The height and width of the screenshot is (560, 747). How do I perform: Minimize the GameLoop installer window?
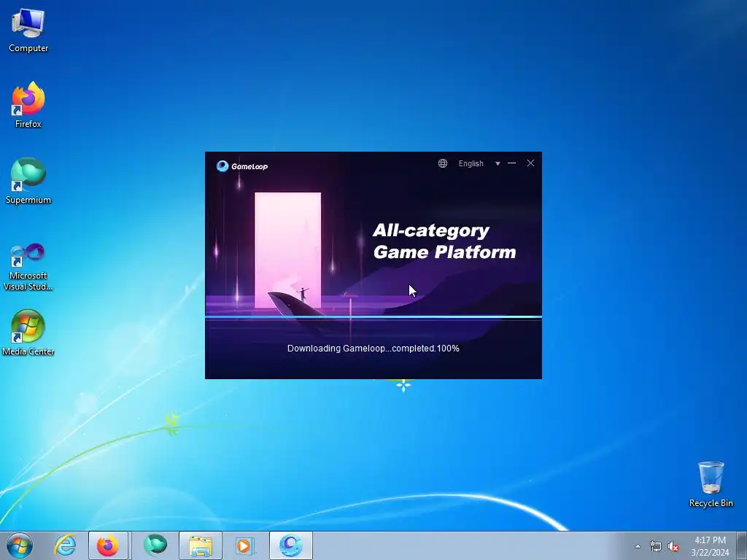tap(511, 163)
